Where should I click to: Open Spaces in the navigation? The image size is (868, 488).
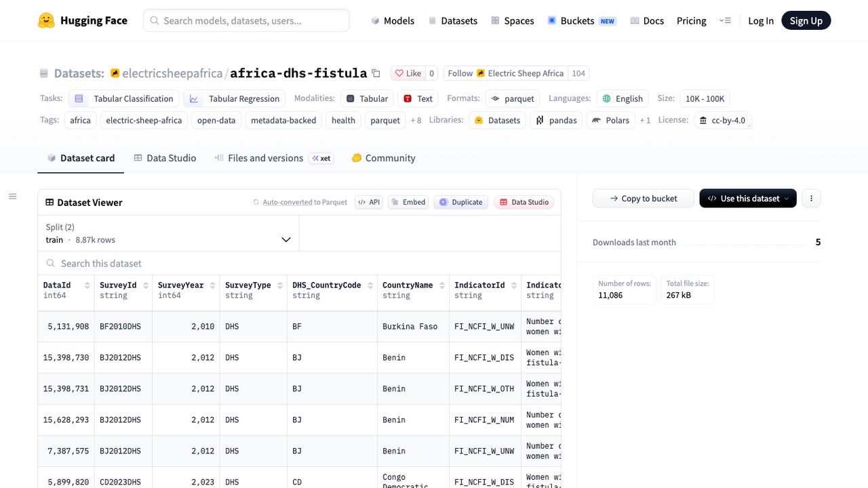coord(513,20)
